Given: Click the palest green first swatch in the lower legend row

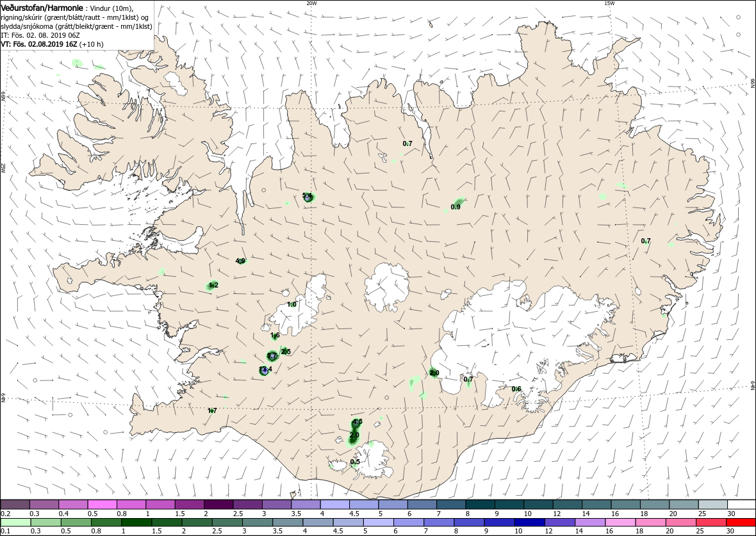Looking at the screenshot, I should [x=15, y=523].
